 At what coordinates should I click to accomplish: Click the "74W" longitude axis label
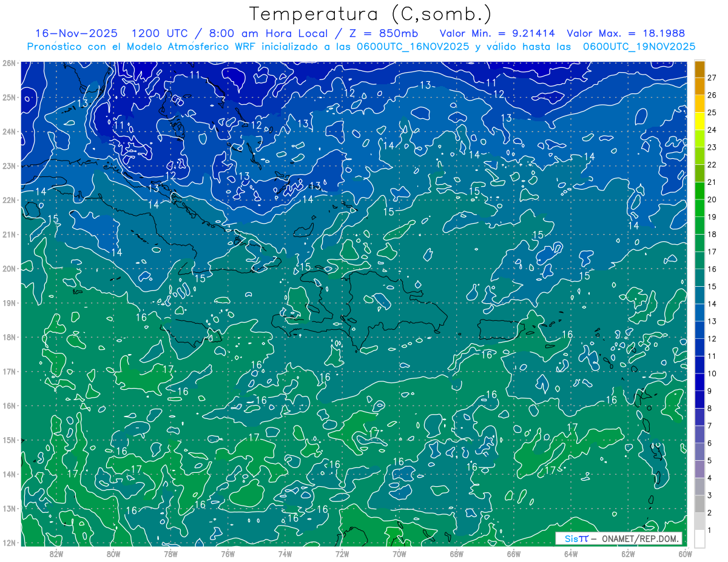285,554
